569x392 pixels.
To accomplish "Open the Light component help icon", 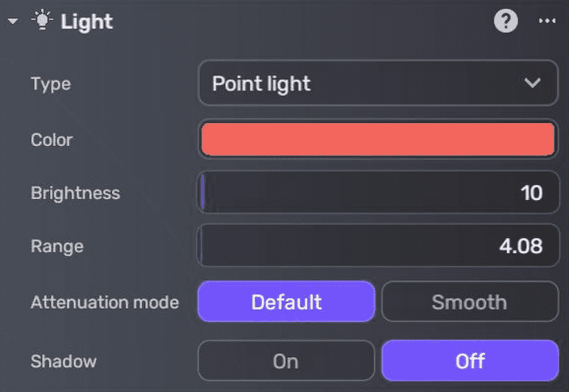I will 506,21.
